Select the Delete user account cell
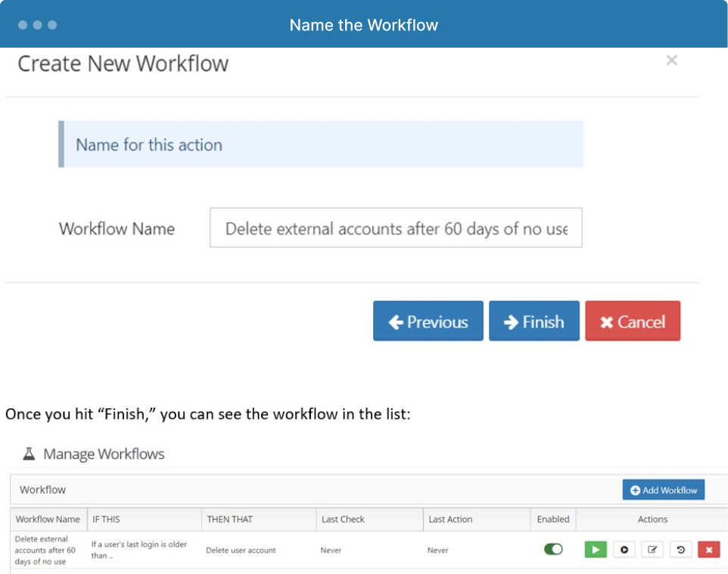This screenshot has width=728, height=574. (241, 550)
